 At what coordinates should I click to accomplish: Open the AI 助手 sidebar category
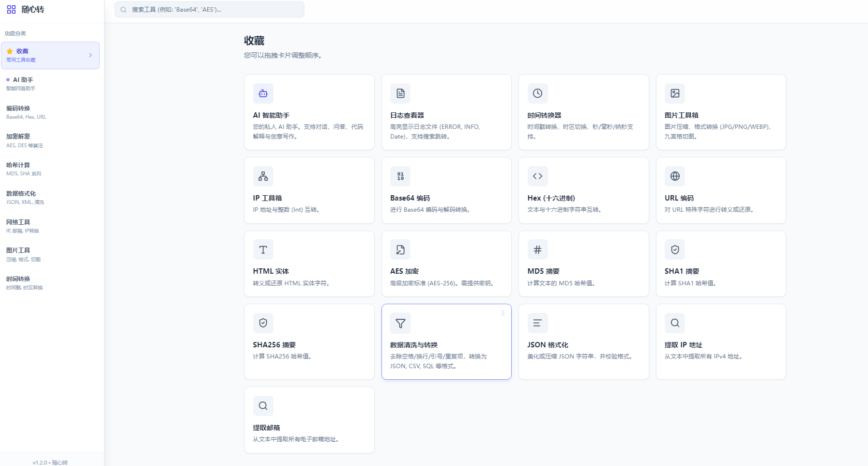click(x=23, y=80)
